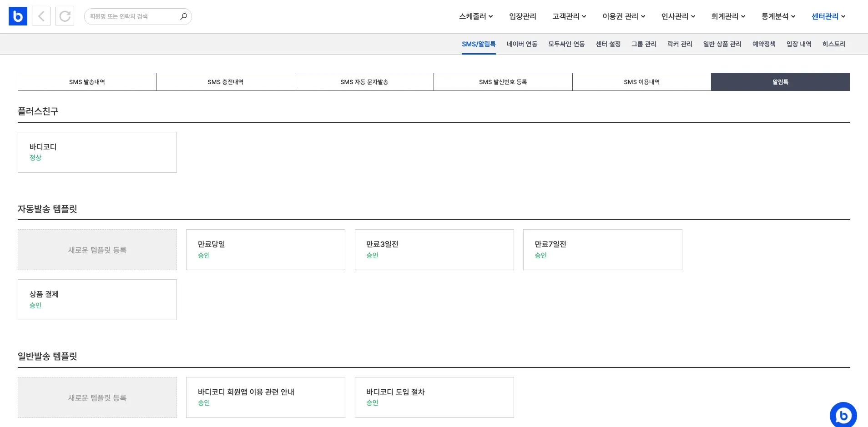This screenshot has height=427, width=868.
Task: Register a new 자동발송 template
Action: (x=97, y=250)
